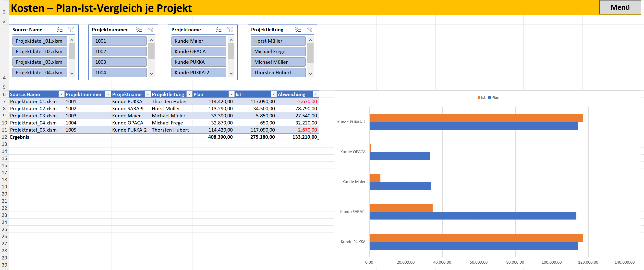Image resolution: width=644 pixels, height=270 pixels.
Task: Click cell with Plan total 408.390,00
Action: click(214, 137)
